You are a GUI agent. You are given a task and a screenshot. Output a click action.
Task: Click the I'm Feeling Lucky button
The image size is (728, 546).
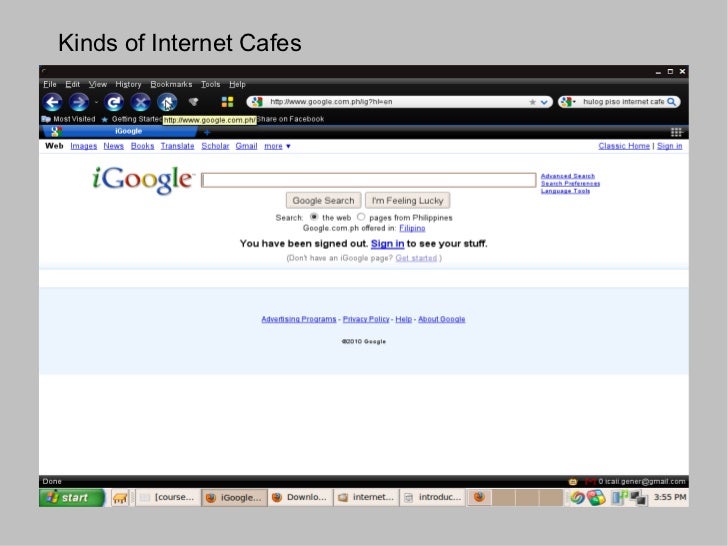[x=408, y=201]
